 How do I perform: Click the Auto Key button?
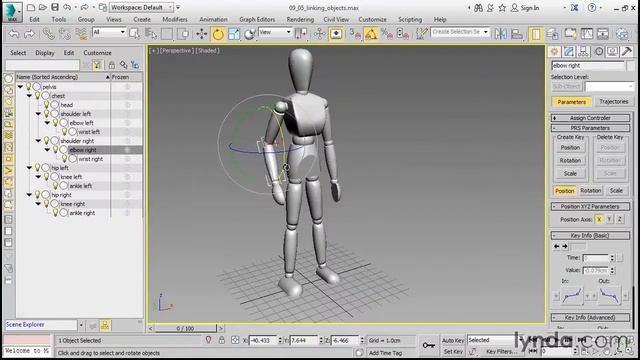[453, 340]
